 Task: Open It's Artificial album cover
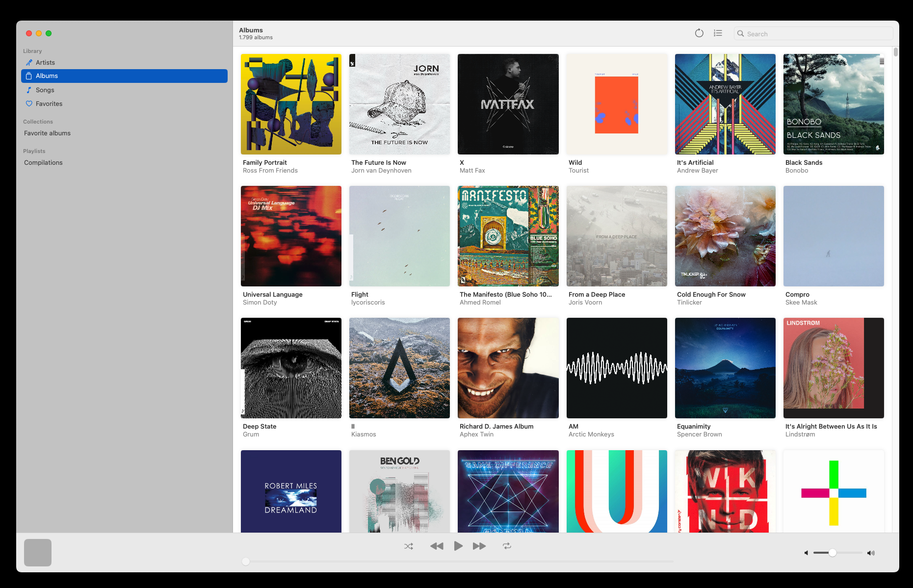(x=725, y=104)
